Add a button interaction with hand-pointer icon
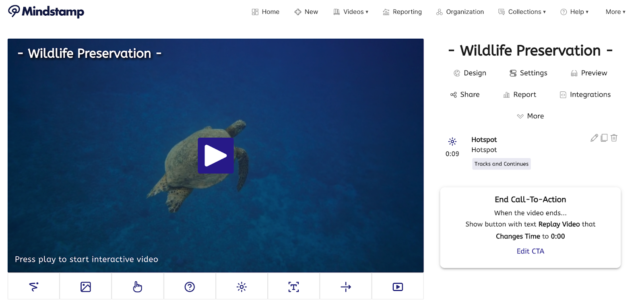This screenshot has width=644, height=307. tap(138, 286)
